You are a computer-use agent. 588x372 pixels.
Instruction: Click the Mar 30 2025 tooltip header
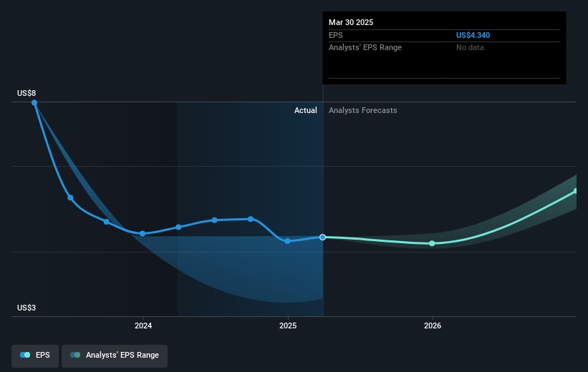click(x=351, y=22)
